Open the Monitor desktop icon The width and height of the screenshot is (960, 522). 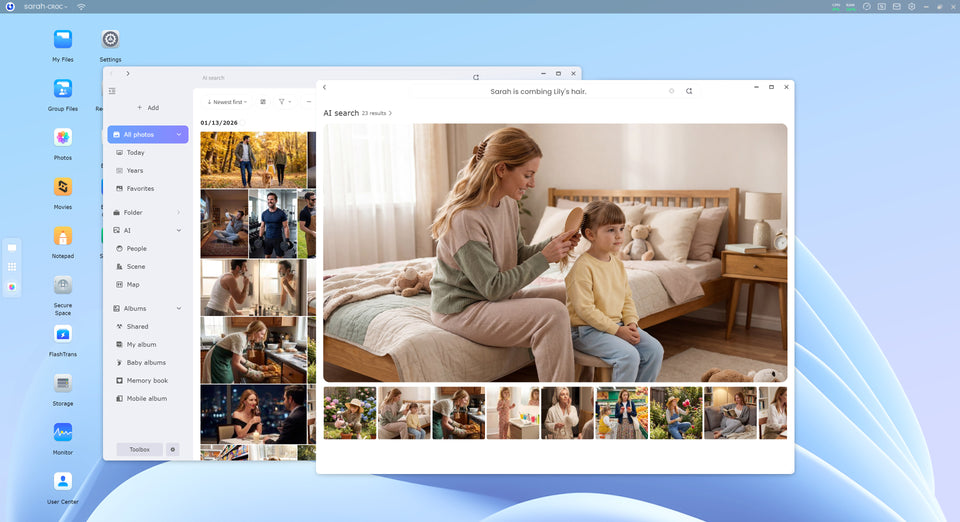tap(62, 433)
